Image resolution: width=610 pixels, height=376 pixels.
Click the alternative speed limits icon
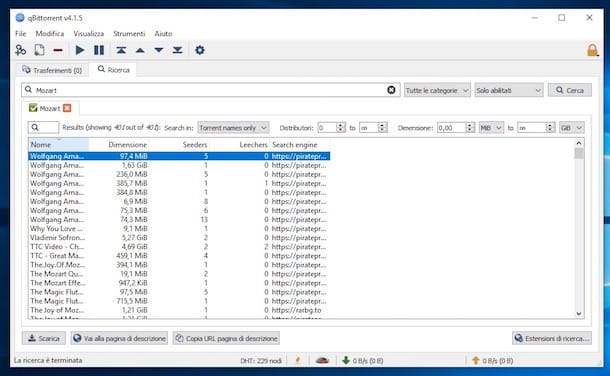322,360
